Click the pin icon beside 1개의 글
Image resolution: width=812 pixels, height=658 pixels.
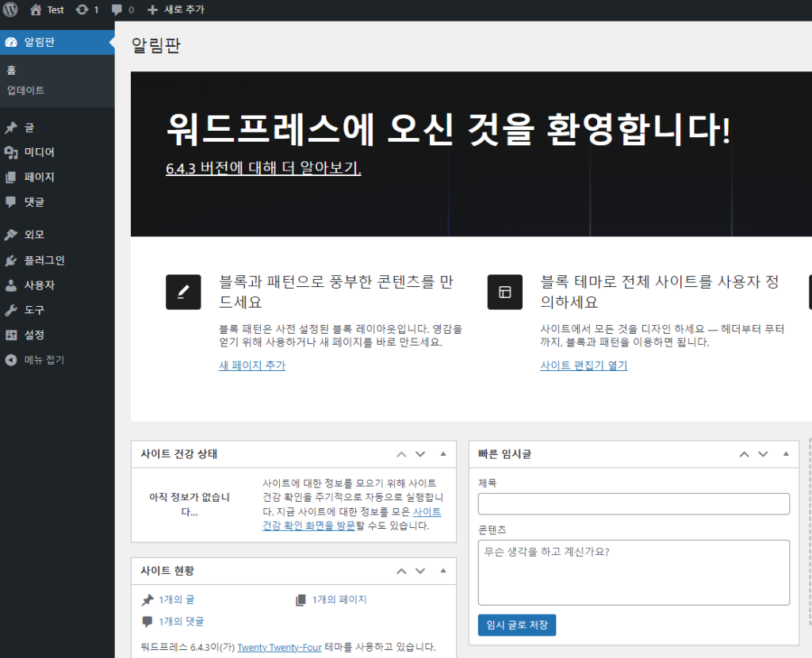(147, 600)
